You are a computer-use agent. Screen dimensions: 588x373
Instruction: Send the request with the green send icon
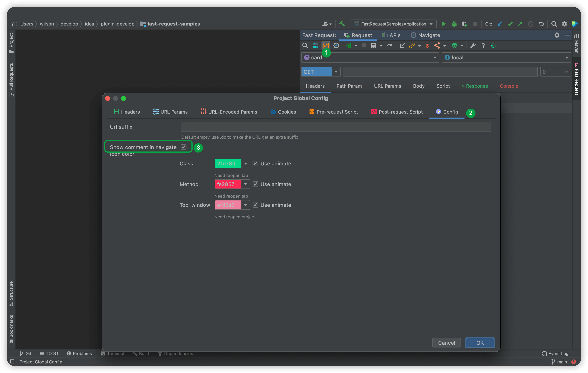click(349, 45)
